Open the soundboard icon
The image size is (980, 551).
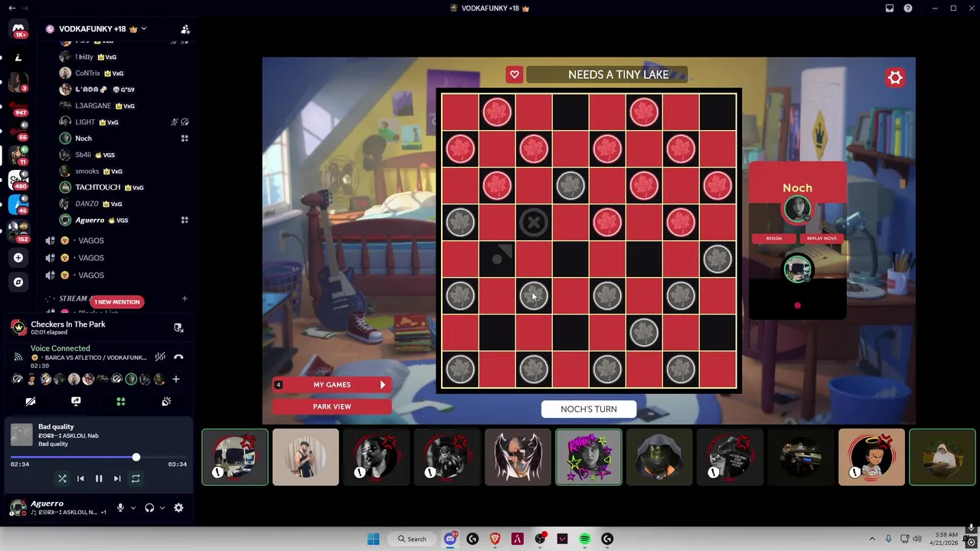tap(166, 401)
